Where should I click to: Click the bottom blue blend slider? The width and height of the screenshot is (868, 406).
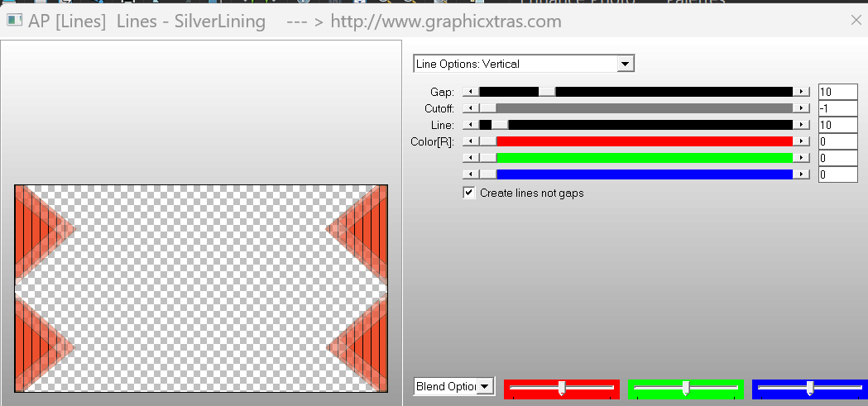point(809,388)
